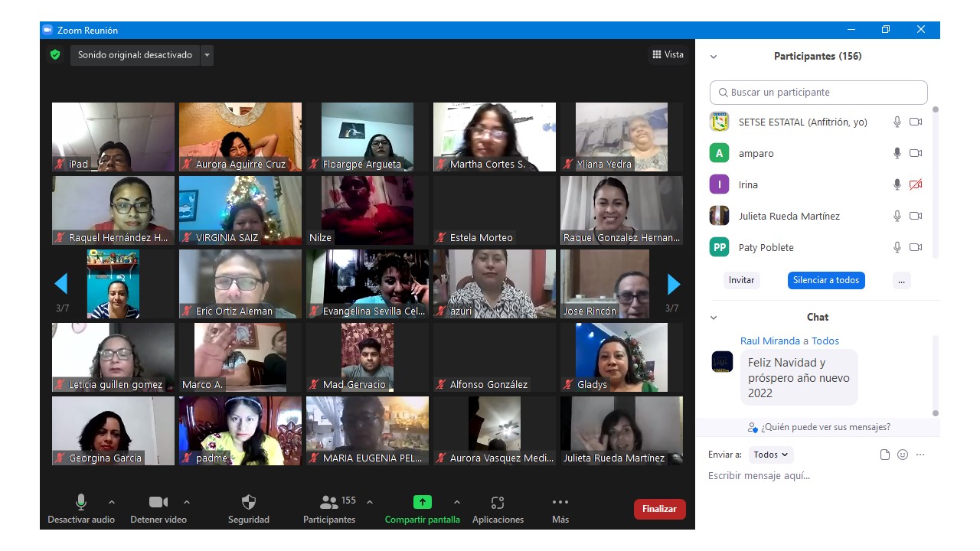The height and width of the screenshot is (551, 980).
Task: Click chat panel scrollbar
Action: pyautogui.click(x=935, y=375)
